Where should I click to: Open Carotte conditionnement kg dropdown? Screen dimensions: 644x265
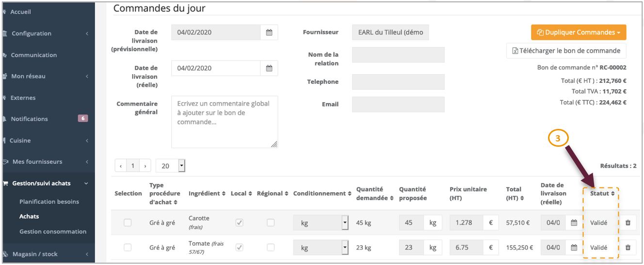(x=321, y=223)
